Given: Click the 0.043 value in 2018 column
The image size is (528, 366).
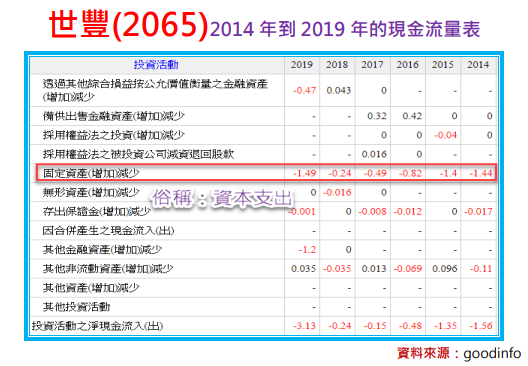Looking at the screenshot, I should pos(339,91).
